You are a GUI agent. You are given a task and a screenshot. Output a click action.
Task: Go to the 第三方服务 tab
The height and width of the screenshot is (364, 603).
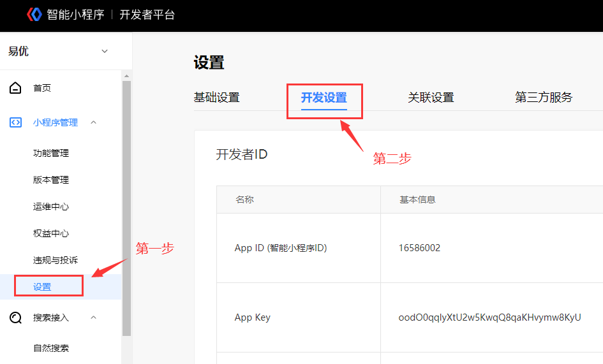(x=544, y=98)
